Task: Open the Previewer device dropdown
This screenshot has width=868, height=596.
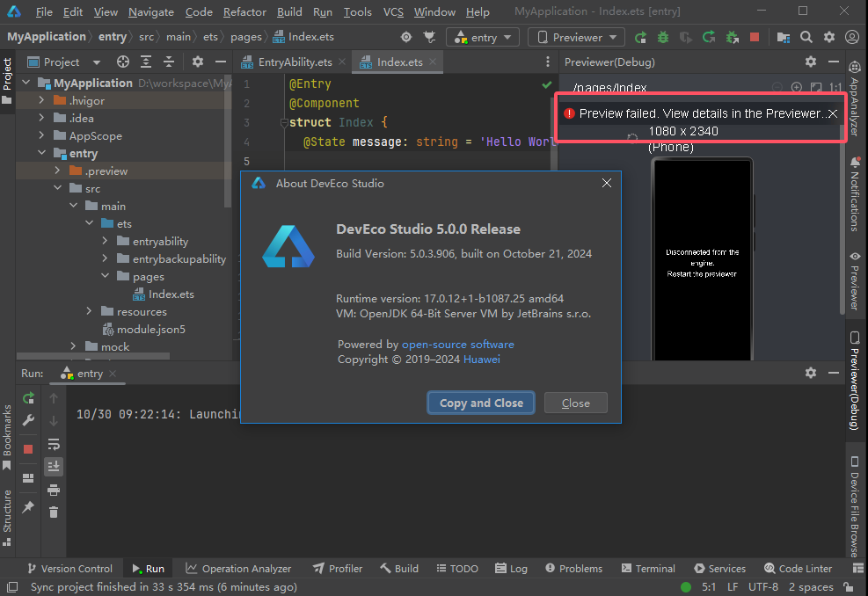Action: pyautogui.click(x=576, y=37)
